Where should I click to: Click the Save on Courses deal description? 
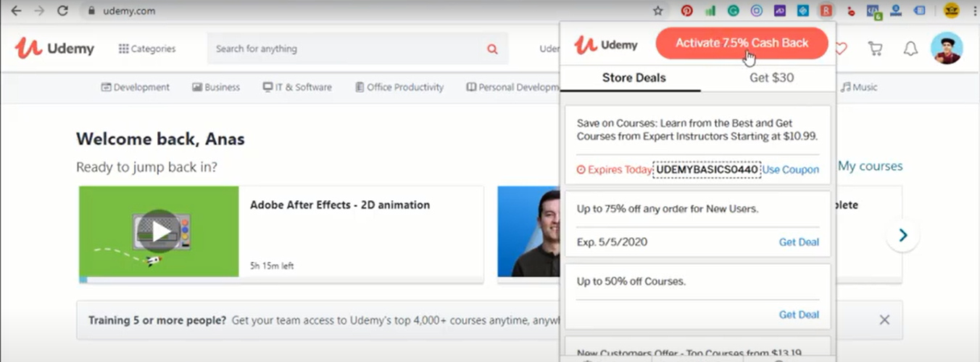(697, 130)
